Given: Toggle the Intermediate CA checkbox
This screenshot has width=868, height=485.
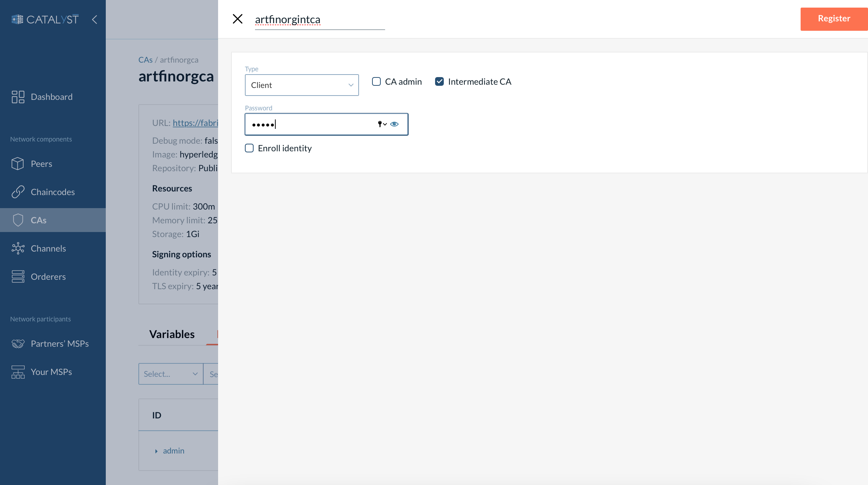Looking at the screenshot, I should point(439,82).
